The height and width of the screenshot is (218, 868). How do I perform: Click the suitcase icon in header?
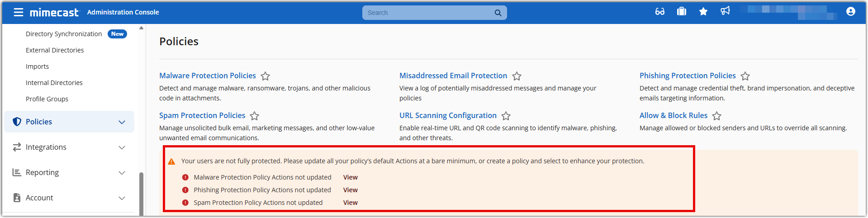(682, 12)
